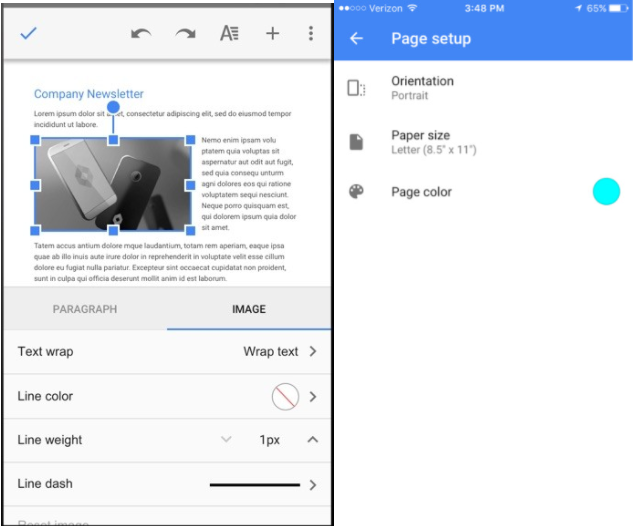Screen dimensions: 634x526
Task: Decrease line weight with down arrow
Action: (x=226, y=439)
